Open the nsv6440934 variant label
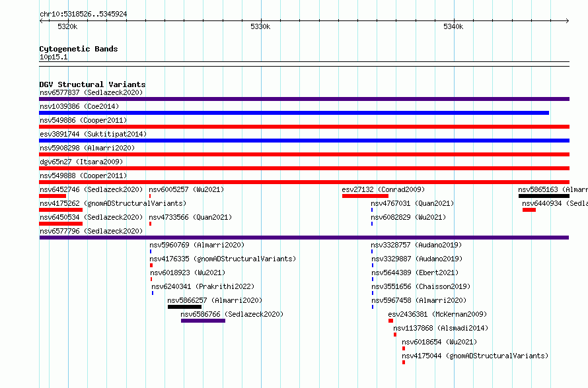This screenshot has width=588, height=388. (x=554, y=203)
